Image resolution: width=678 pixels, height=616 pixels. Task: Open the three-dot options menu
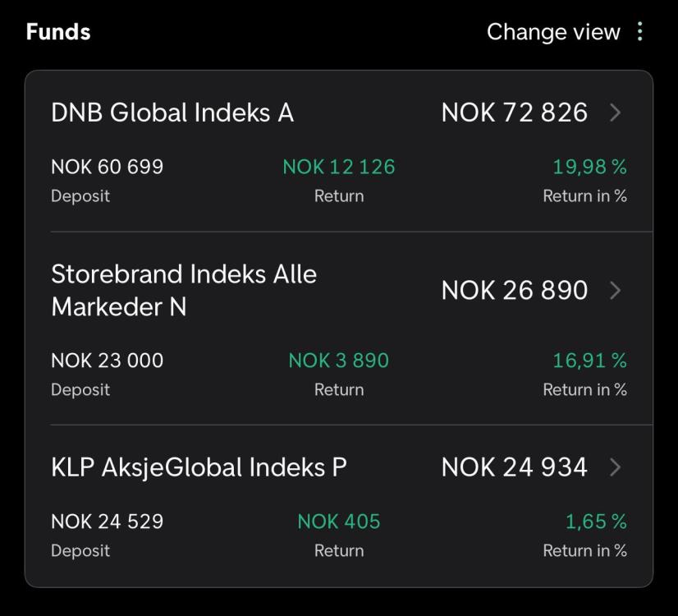coord(640,31)
